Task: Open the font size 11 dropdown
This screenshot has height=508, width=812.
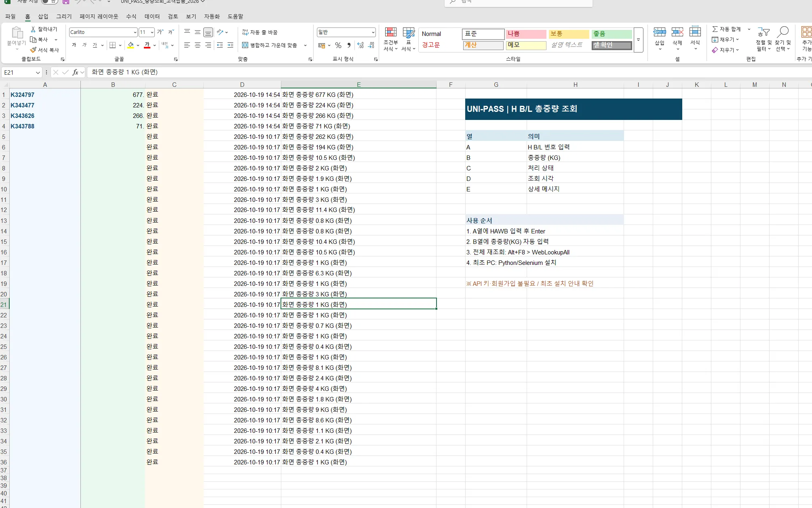Action: point(152,32)
